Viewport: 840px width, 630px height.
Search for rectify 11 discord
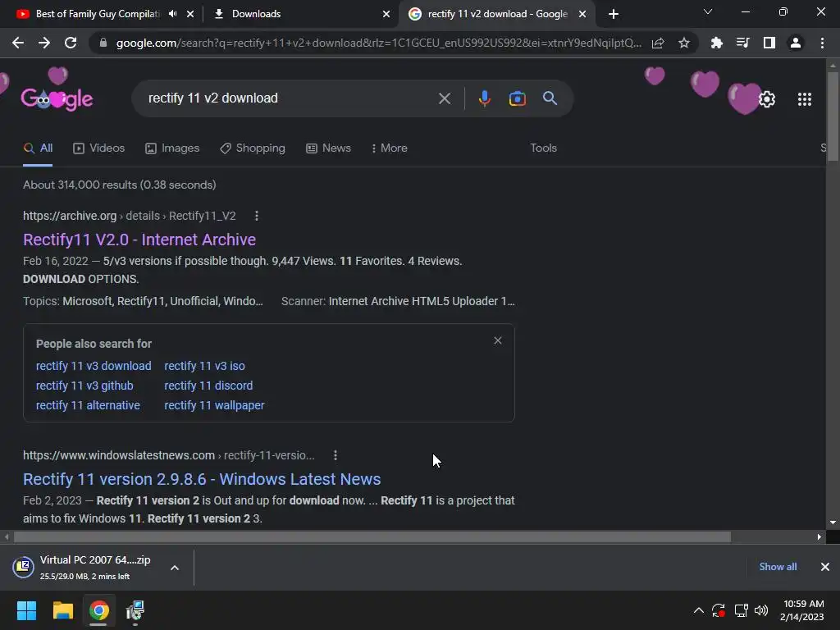pyautogui.click(x=208, y=386)
